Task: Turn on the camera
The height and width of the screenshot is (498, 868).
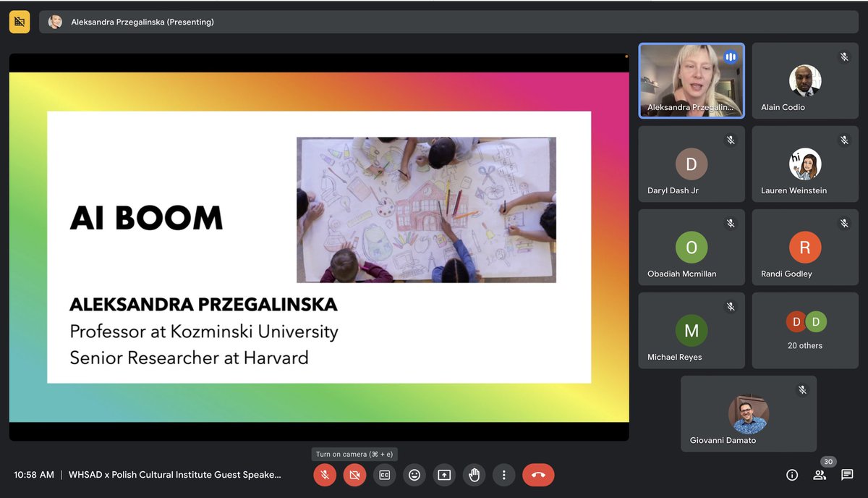Action: [x=354, y=475]
